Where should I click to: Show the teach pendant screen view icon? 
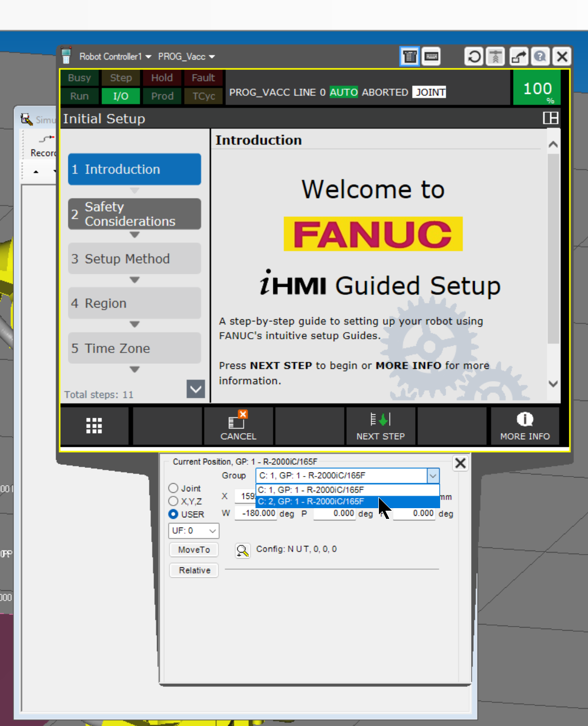pyautogui.click(x=410, y=56)
